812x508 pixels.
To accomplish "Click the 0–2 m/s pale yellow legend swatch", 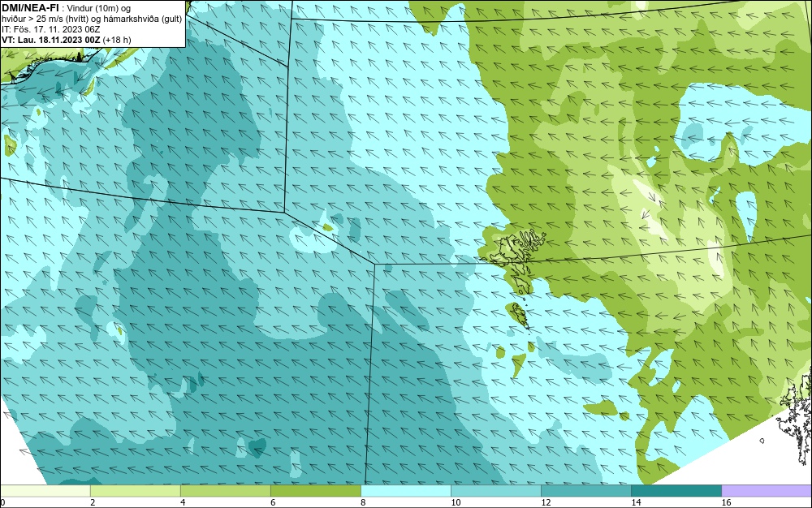I will point(45,491).
